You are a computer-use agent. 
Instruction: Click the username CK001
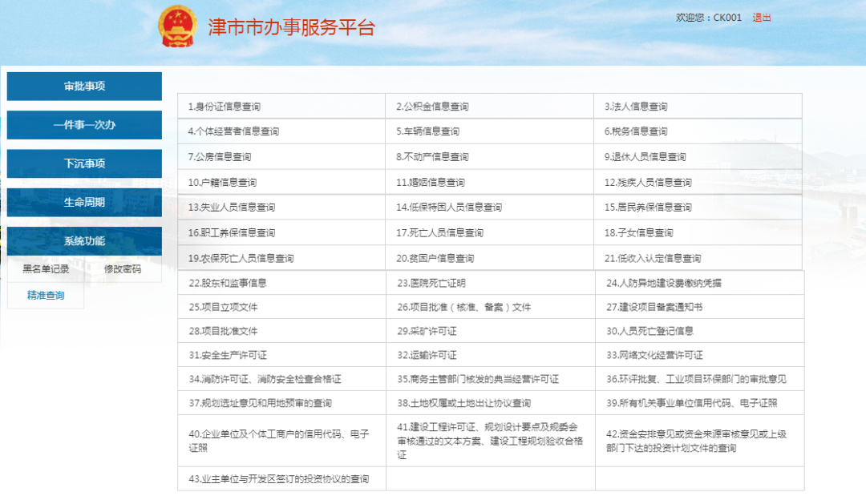[727, 18]
